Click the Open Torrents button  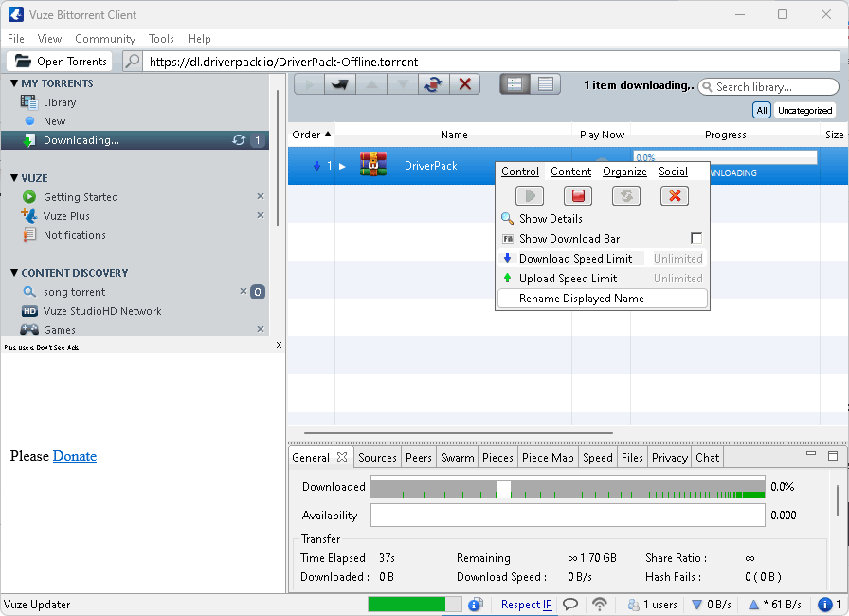[x=60, y=62]
